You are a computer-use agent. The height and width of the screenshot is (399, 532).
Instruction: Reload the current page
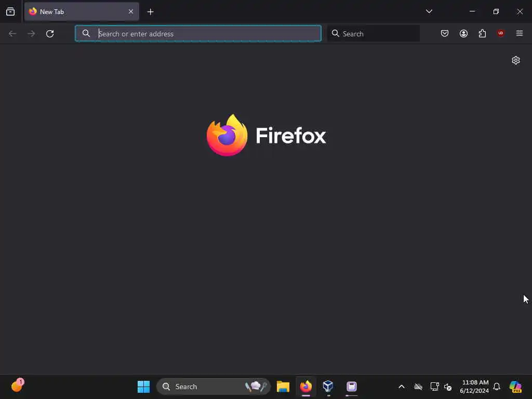(50, 34)
